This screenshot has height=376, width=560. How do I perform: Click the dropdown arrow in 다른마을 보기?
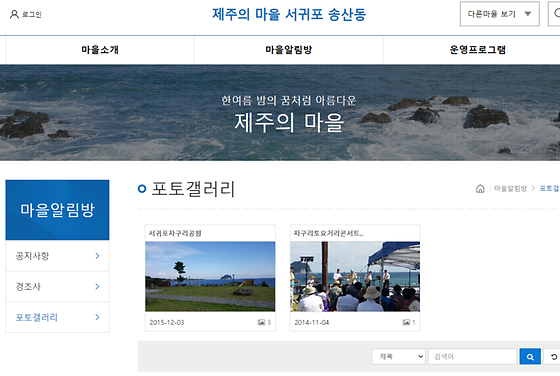[528, 14]
